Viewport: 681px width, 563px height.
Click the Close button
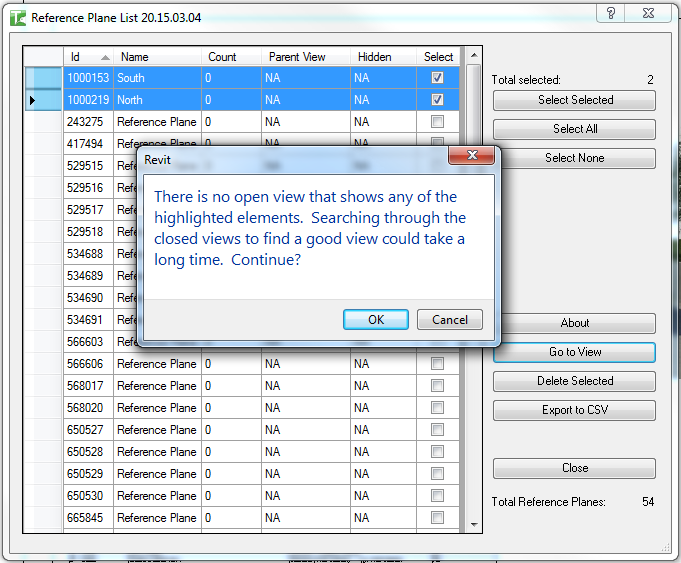click(x=574, y=468)
